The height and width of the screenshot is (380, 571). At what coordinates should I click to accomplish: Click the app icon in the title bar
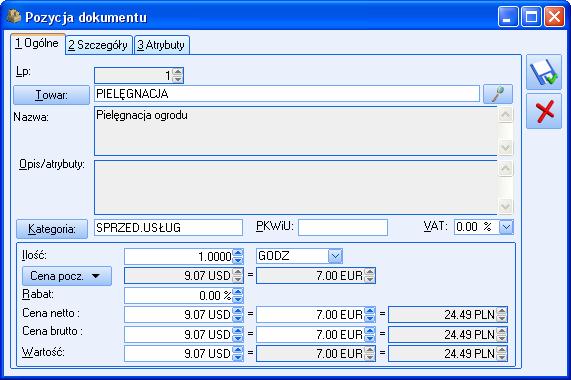(13, 17)
